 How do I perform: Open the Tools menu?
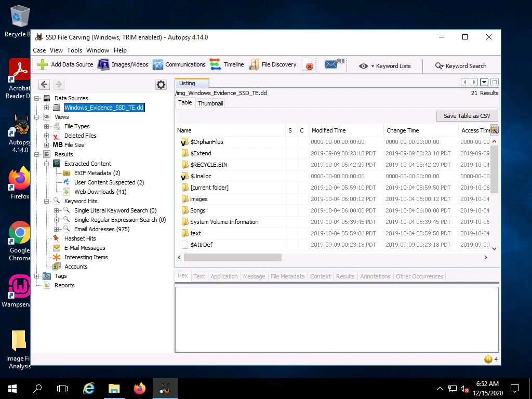click(74, 50)
